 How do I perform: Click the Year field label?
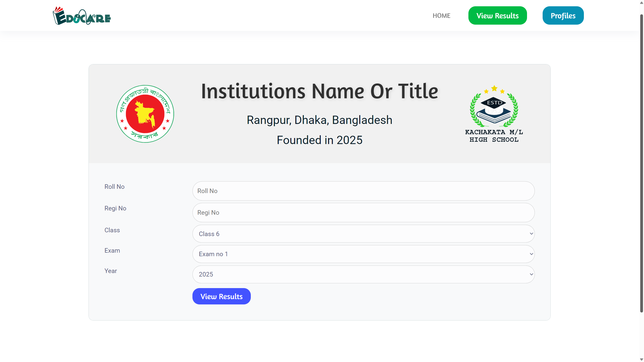pos(111,271)
